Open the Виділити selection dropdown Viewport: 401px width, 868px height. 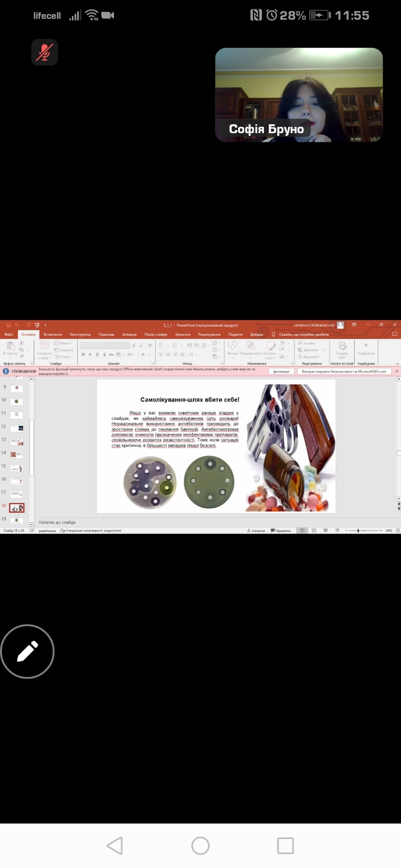tap(311, 357)
